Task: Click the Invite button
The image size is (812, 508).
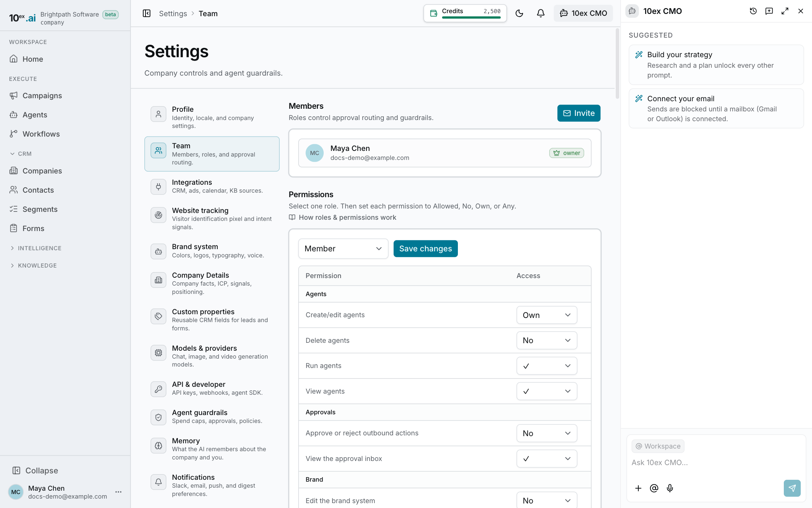Action: pos(579,113)
